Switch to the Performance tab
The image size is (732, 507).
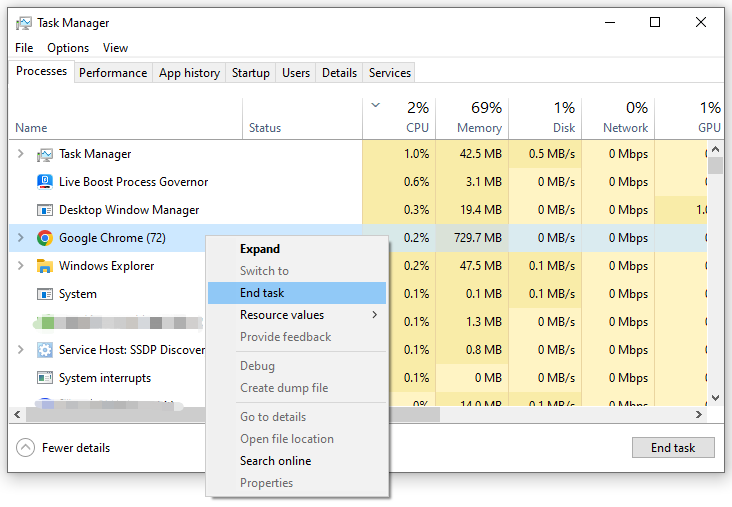(x=113, y=73)
